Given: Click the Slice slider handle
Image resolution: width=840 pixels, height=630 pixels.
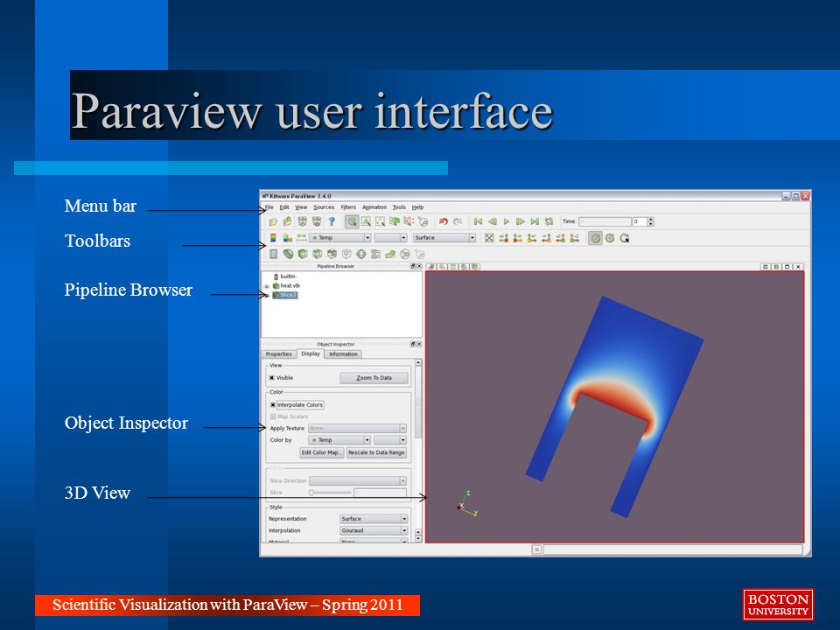Looking at the screenshot, I should click(x=311, y=493).
